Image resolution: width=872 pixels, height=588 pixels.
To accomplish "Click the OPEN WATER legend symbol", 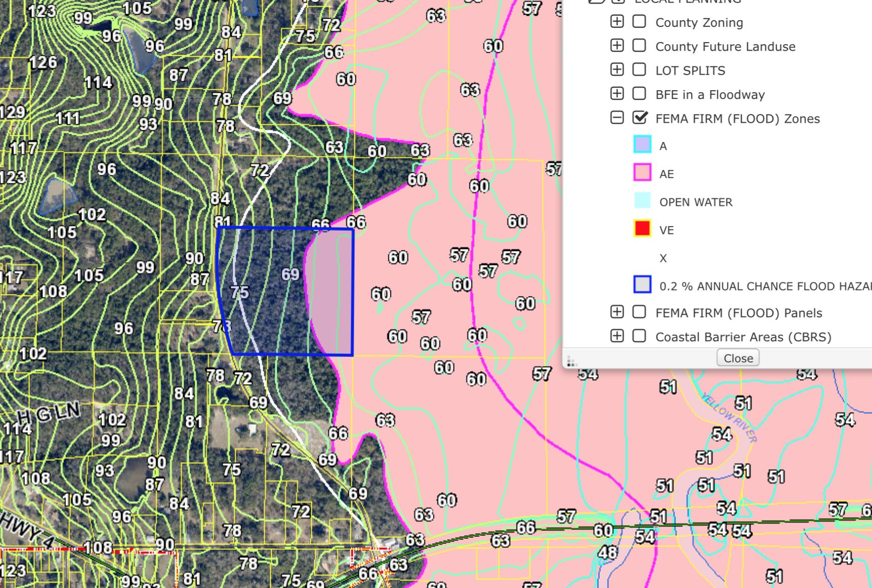I will [642, 201].
